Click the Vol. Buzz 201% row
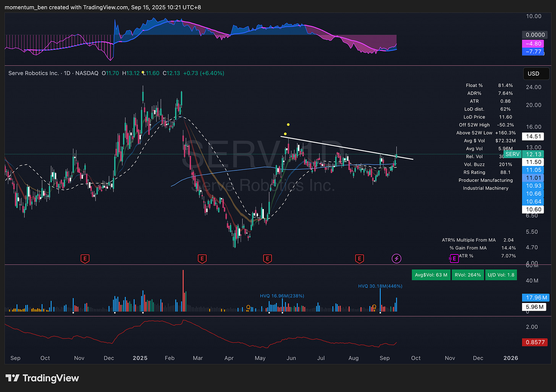The image size is (556, 392). click(488, 164)
